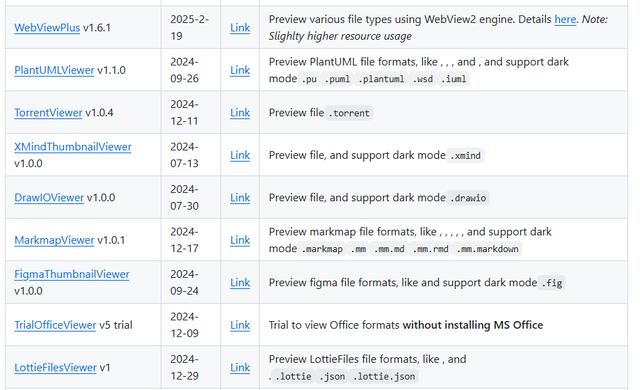Click 'without installing MS Office' bold text
This screenshot has height=390, width=640.
(x=473, y=325)
